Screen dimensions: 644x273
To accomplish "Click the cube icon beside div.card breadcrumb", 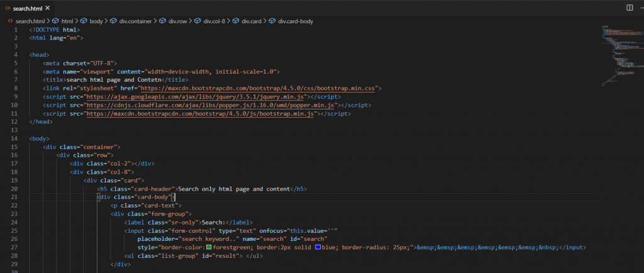I will (235, 21).
